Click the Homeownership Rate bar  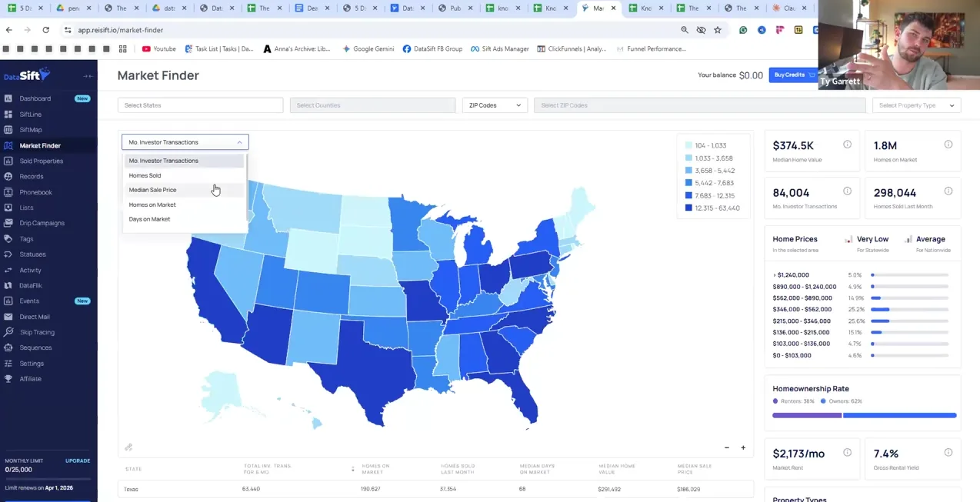865,415
